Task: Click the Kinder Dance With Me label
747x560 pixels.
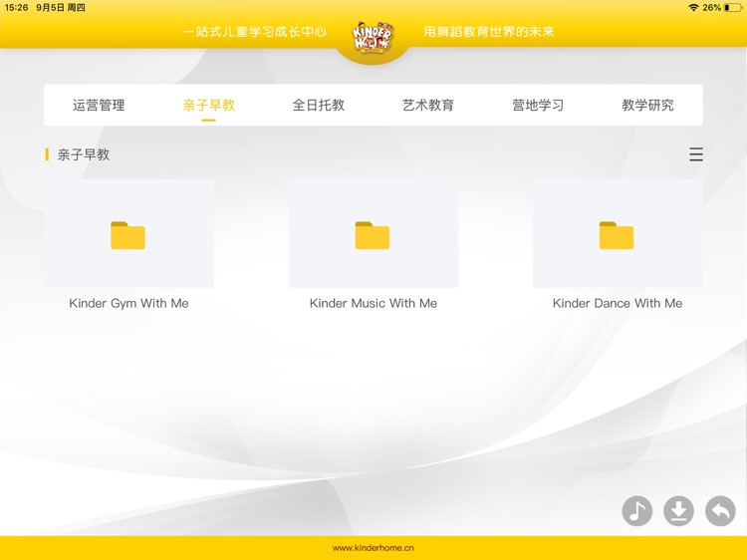Action: 618,303
